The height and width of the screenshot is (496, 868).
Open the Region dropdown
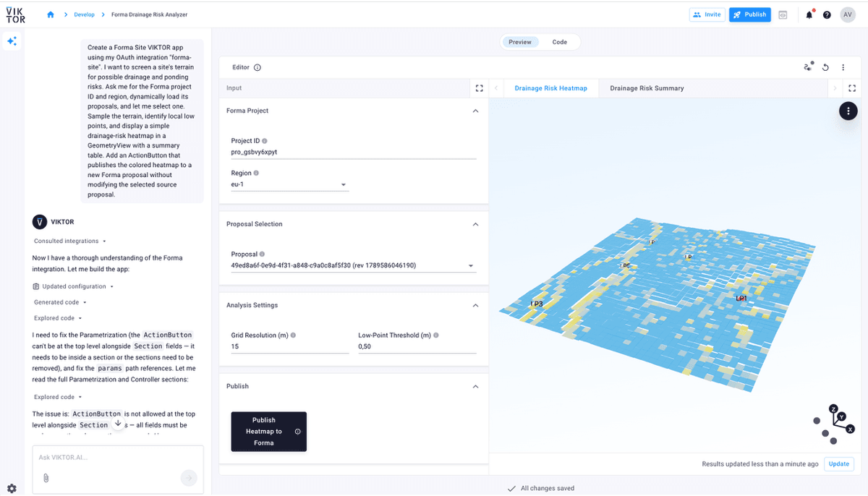pos(290,185)
